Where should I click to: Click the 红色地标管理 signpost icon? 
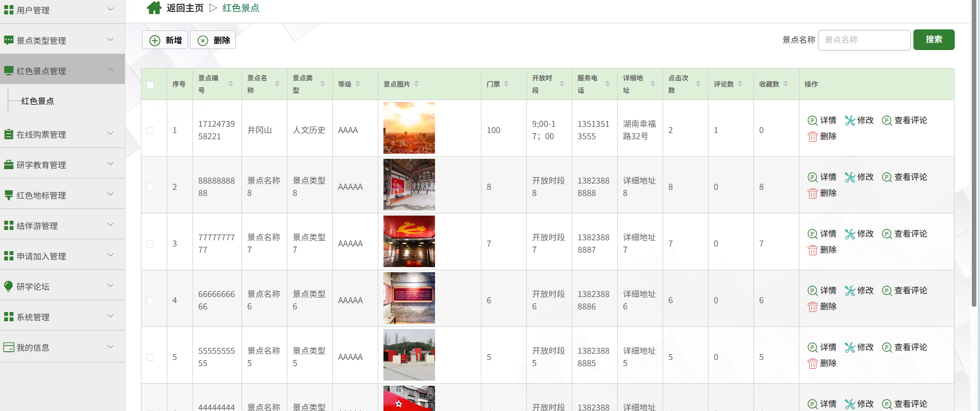point(9,195)
